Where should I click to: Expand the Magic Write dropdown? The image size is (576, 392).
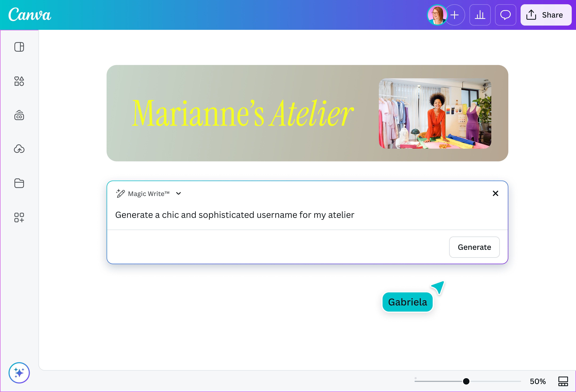click(178, 193)
